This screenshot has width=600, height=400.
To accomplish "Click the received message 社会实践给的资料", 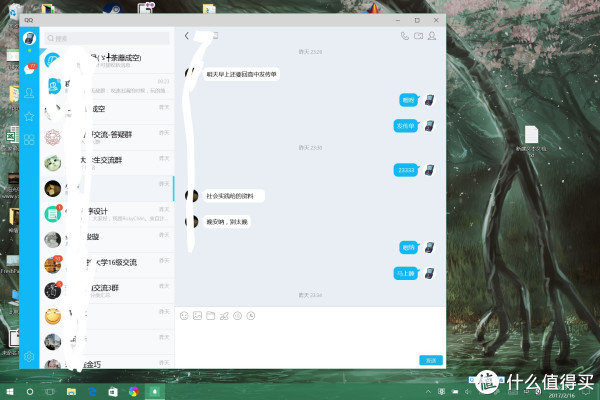I will (233, 196).
